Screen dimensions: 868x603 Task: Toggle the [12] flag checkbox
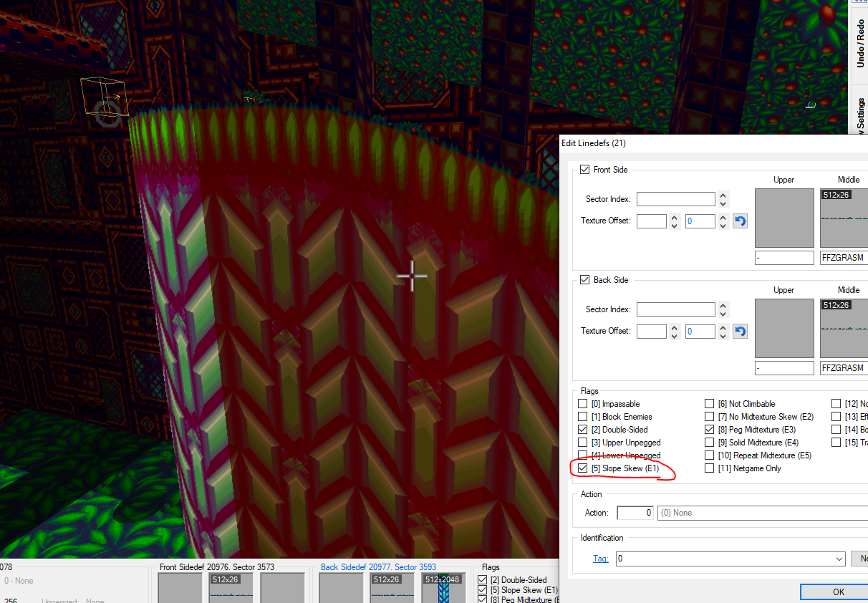click(x=836, y=404)
